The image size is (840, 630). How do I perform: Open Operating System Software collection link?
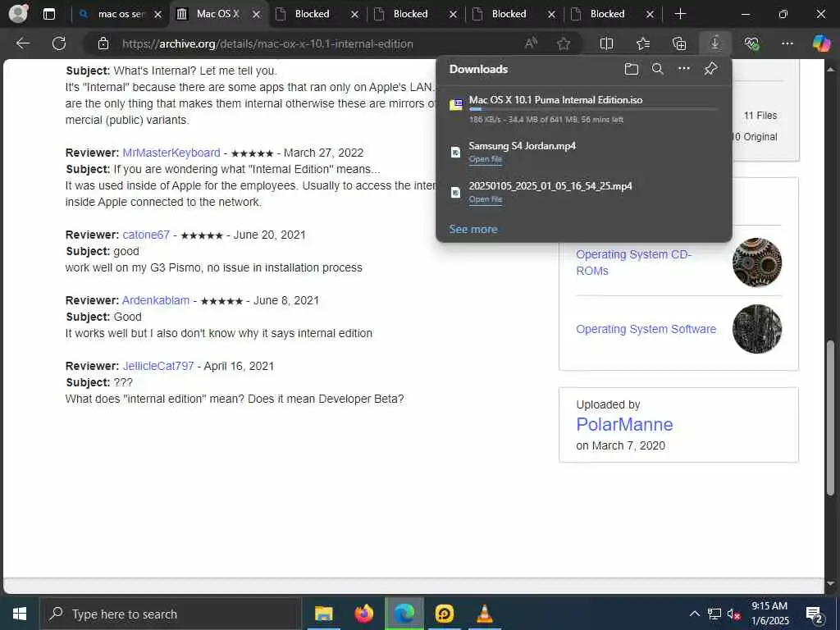tap(646, 329)
